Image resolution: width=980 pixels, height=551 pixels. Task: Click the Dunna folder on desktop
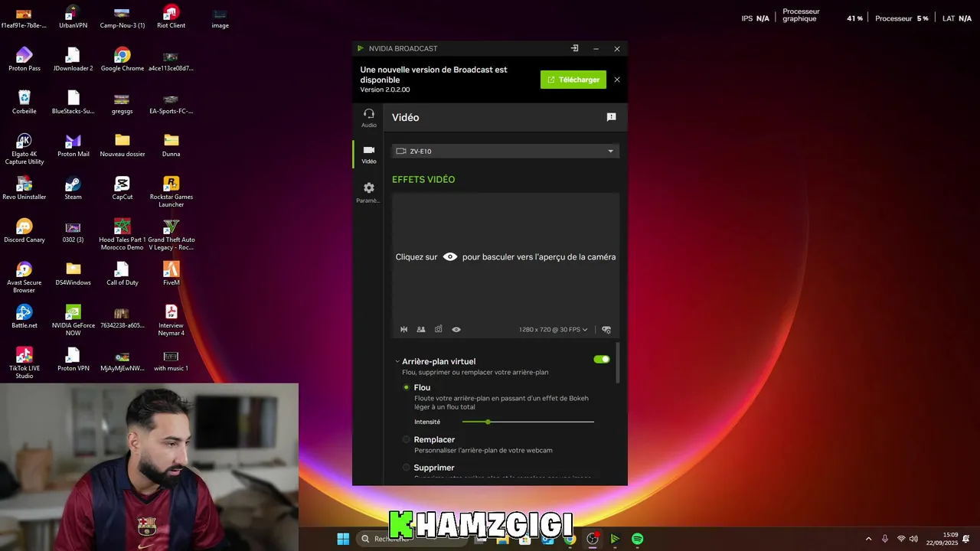pos(171,145)
